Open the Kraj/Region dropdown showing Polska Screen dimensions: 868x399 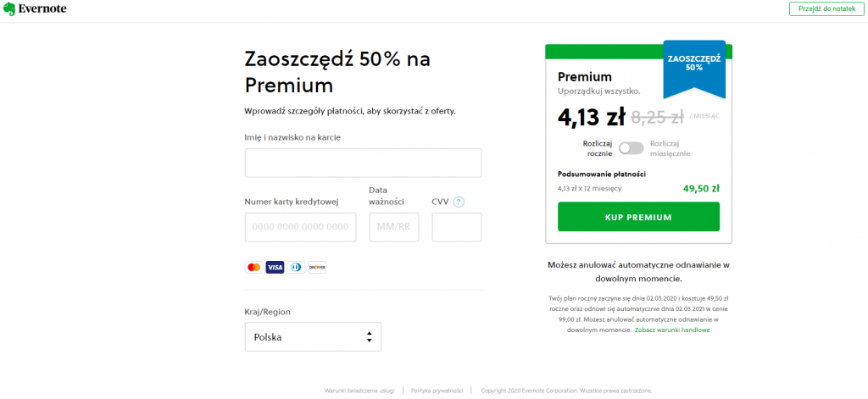(x=312, y=336)
